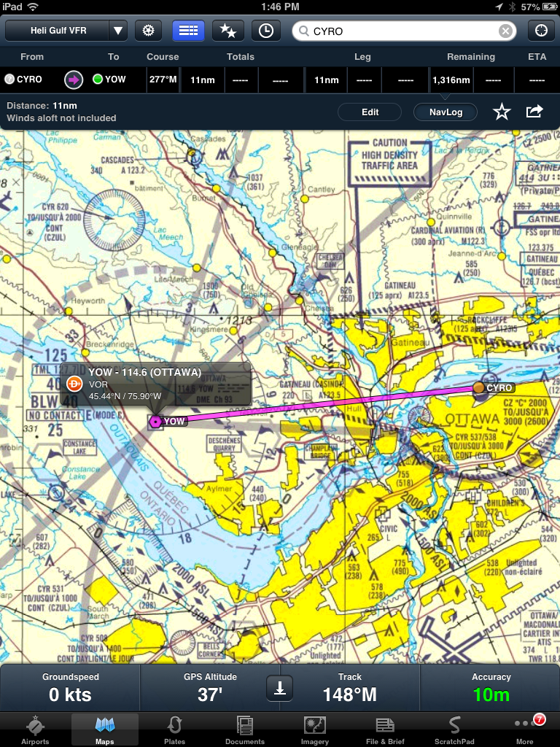
Task: Select the CYRO departure waypoint
Action: (x=24, y=79)
